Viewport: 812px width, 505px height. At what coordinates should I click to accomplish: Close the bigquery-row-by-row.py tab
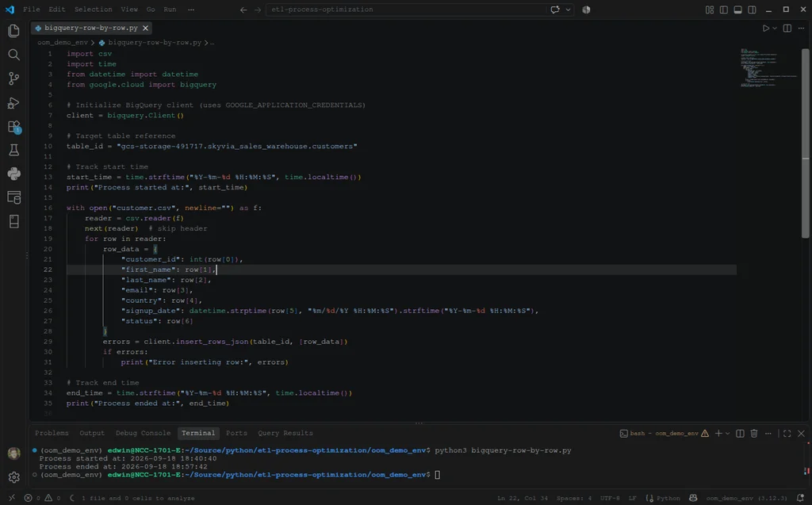146,28
